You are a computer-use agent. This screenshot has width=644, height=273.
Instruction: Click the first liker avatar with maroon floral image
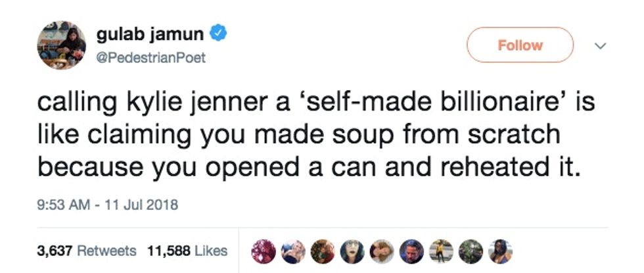click(265, 251)
